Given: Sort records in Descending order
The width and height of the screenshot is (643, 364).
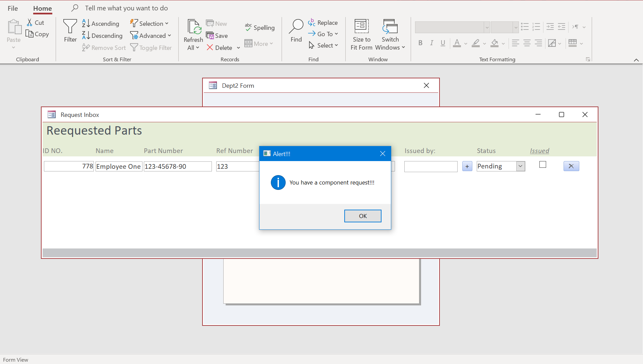Looking at the screenshot, I should (102, 35).
